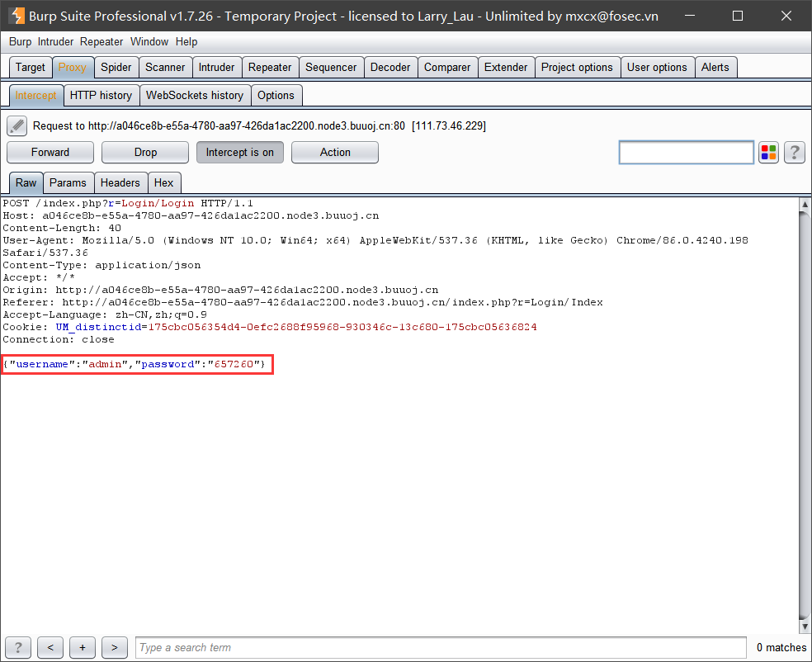The height and width of the screenshot is (662, 812).
Task: Go to next search match arrow
Action: pos(115,647)
